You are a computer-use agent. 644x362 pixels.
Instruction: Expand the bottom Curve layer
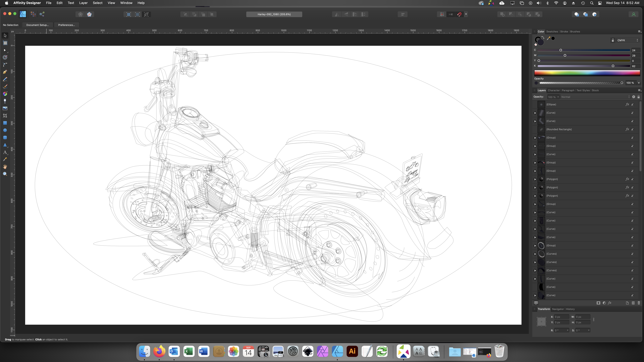[535, 295]
